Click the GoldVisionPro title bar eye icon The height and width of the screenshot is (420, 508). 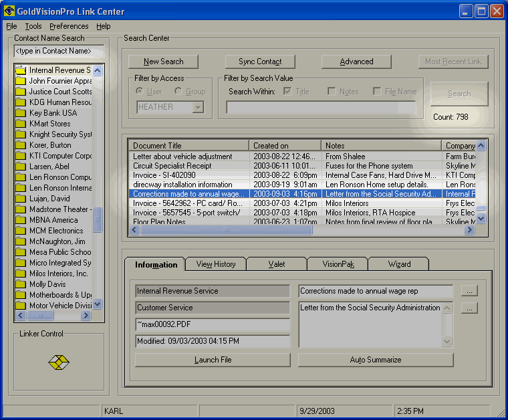coord(9,11)
